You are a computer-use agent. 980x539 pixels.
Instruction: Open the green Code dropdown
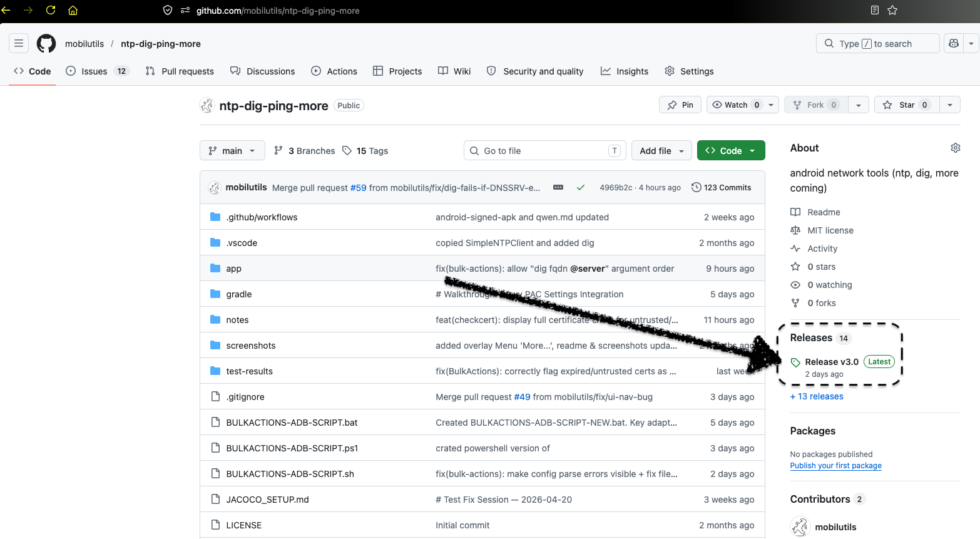pyautogui.click(x=731, y=150)
